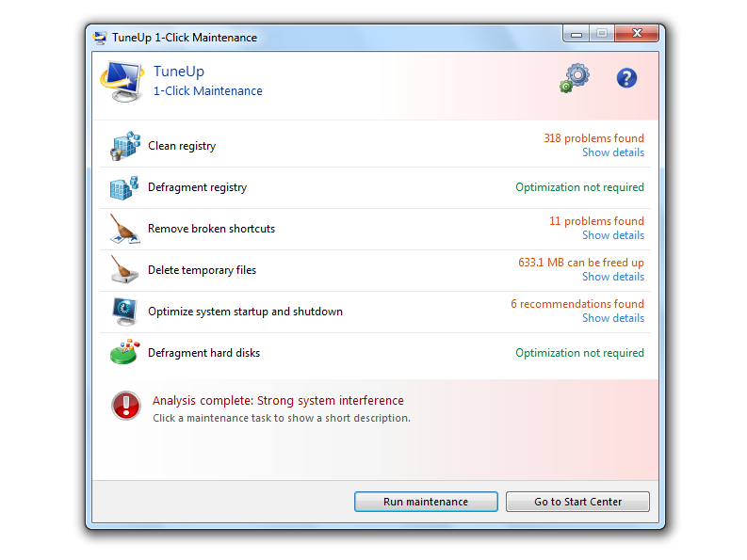Select the Delete temporary files label
Image resolution: width=747 pixels, height=560 pixels.
(202, 270)
